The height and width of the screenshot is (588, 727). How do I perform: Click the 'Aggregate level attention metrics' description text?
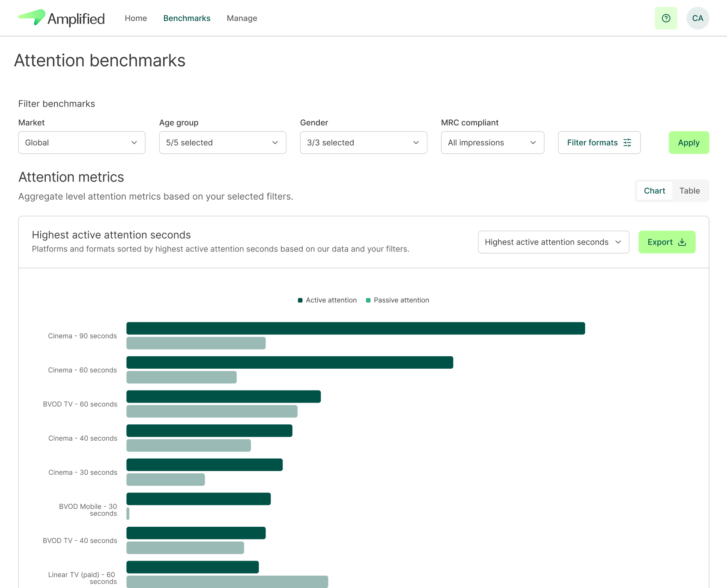tap(156, 197)
